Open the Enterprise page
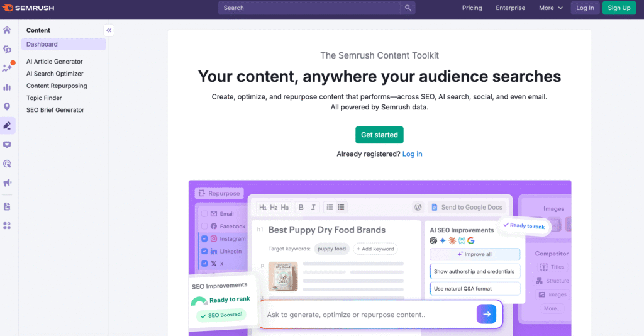Screen dimensions: 644x336 510,8
